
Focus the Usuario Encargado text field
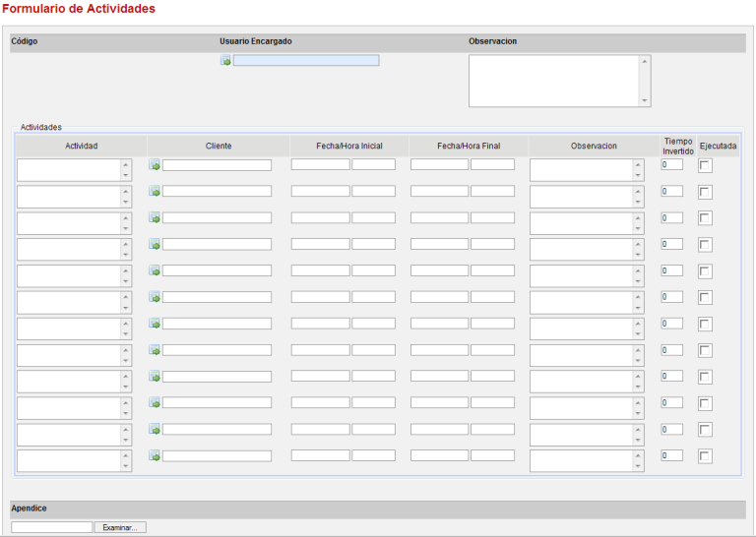pos(305,61)
